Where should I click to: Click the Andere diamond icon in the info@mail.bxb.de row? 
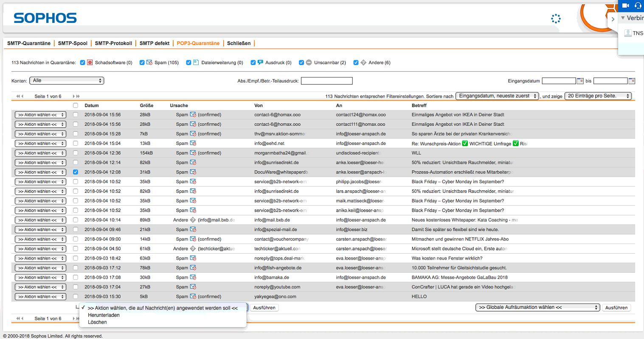coord(193,220)
